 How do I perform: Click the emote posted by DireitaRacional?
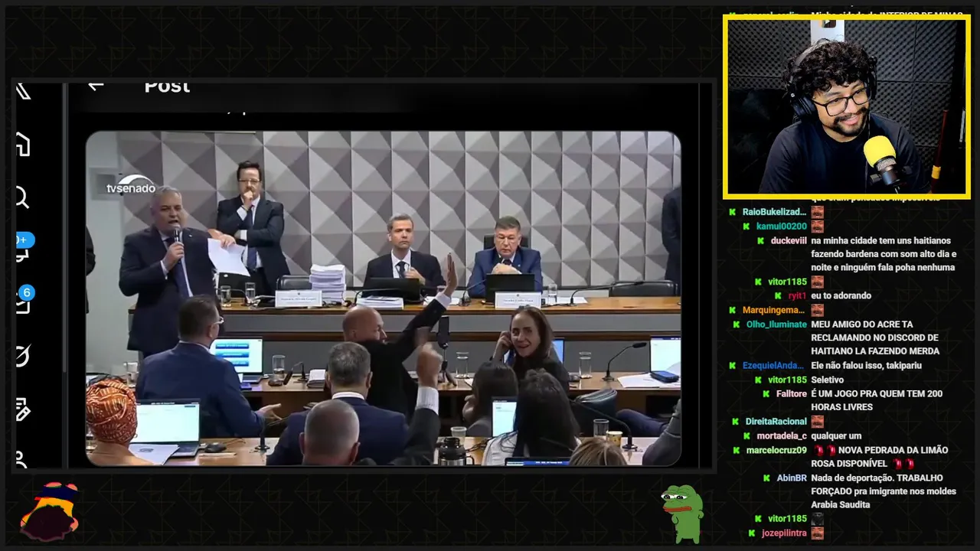[818, 422]
